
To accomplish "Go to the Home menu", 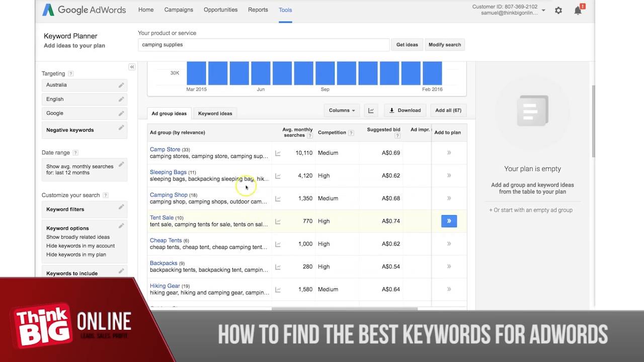I will pyautogui.click(x=146, y=10).
